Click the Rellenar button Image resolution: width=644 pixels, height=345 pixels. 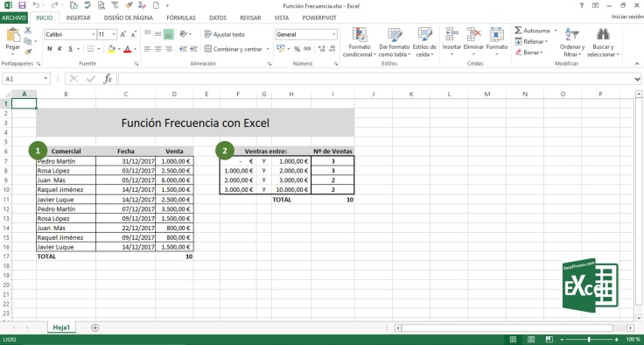coord(531,41)
